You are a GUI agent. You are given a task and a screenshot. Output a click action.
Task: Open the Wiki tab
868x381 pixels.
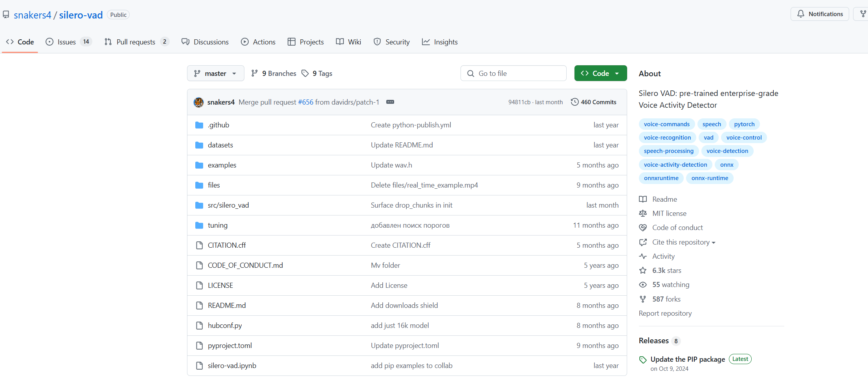click(x=349, y=42)
